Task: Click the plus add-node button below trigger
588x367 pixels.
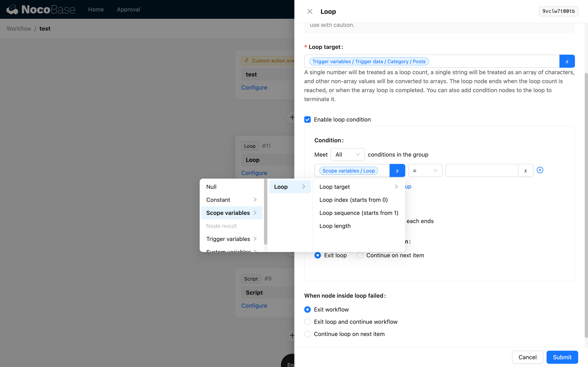Action: click(291, 117)
